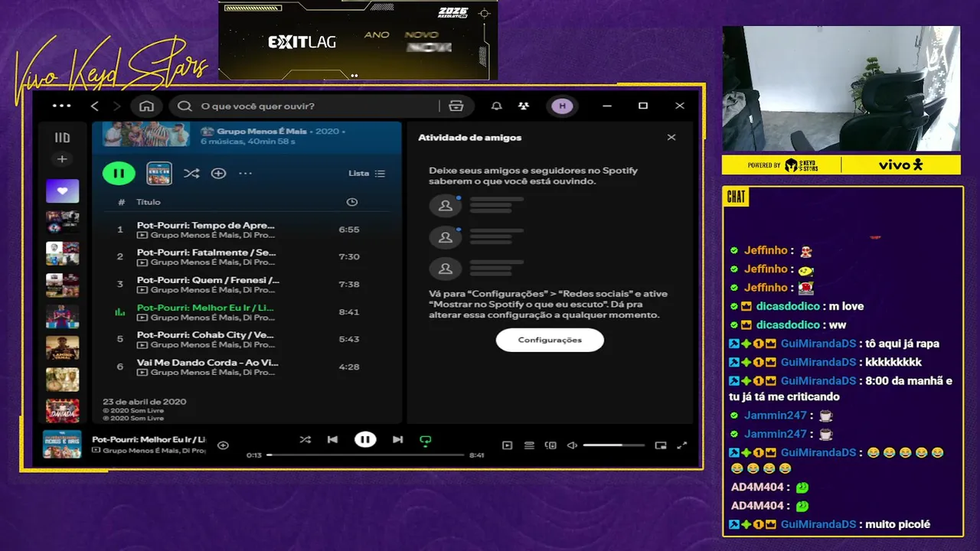The image size is (980, 551).
Task: Click the album video preview thumbnail
Action: point(159,174)
